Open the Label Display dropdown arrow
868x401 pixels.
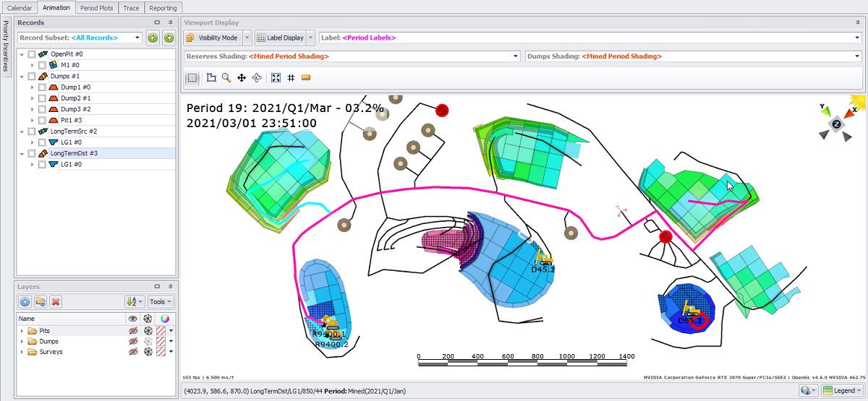(311, 38)
